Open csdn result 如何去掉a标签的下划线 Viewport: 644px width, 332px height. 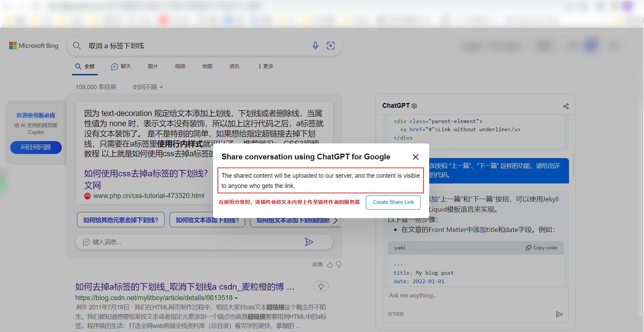[x=185, y=287]
